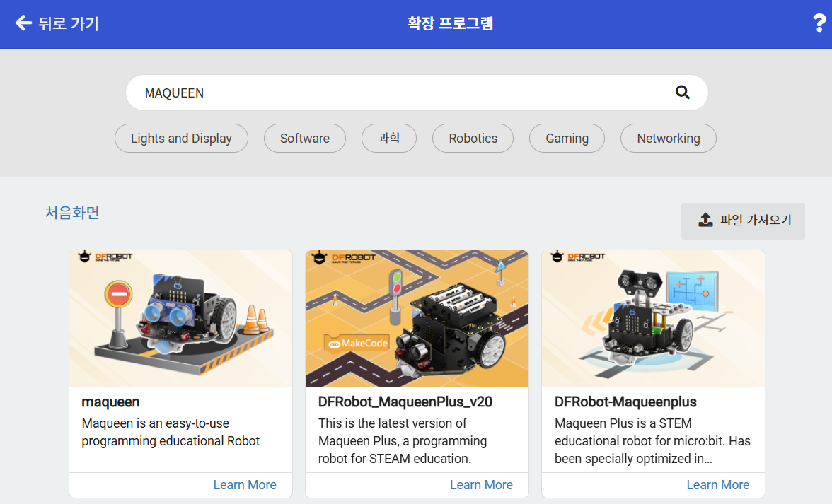Filter by Software category
The width and height of the screenshot is (832, 504).
point(304,139)
